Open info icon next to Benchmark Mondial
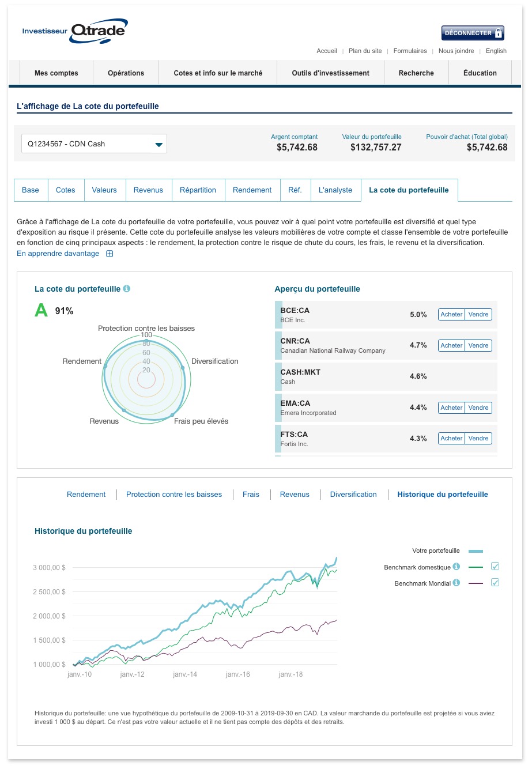Screen dimensions: 532x773 [456, 583]
